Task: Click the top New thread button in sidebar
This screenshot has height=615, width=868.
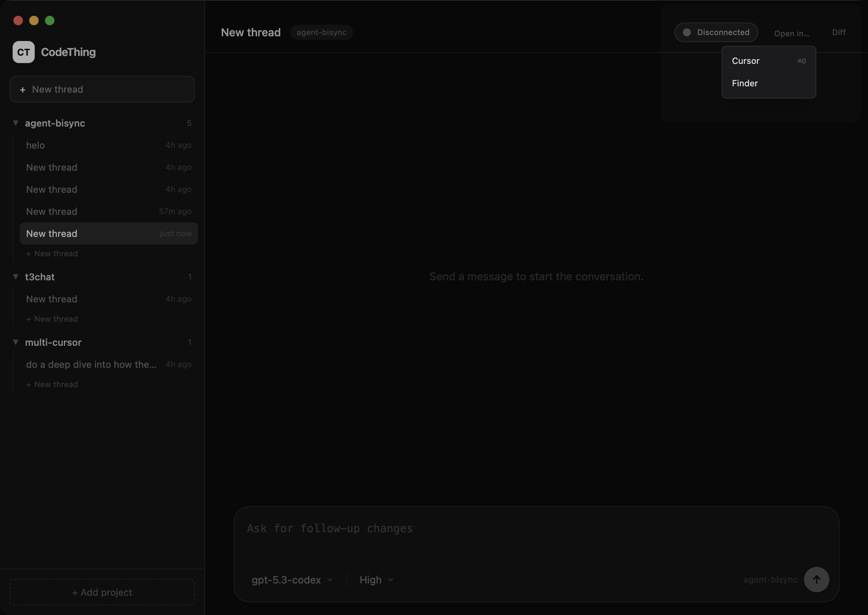Action: [x=102, y=89]
